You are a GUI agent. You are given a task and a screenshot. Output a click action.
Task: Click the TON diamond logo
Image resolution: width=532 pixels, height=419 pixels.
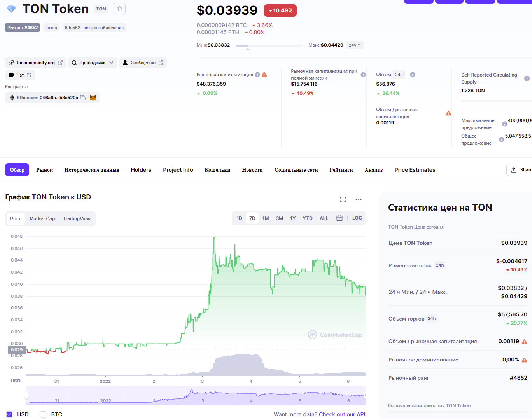(x=11, y=9)
